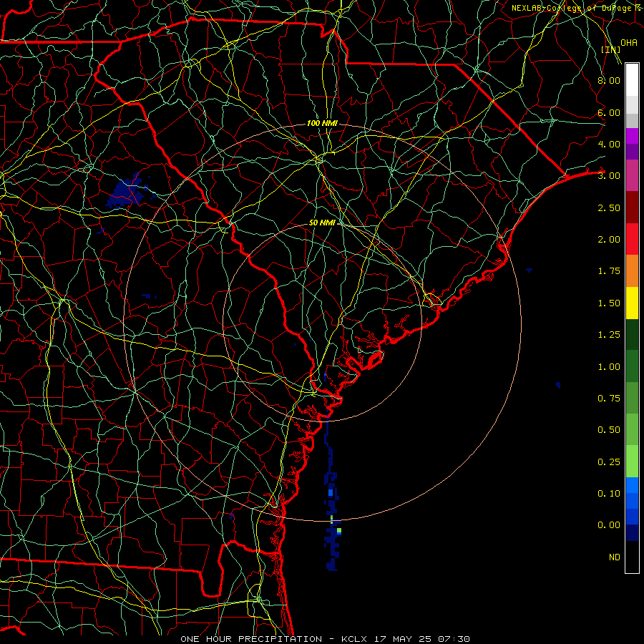Viewport: 644px width, 644px height.
Task: Click the pink 3.00 inch legend swatch
Action: [x=632, y=175]
